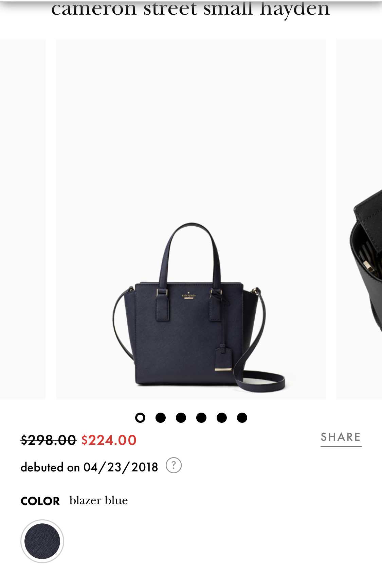Click the blazer blue color name text
This screenshot has height=588, width=382.
[x=98, y=500]
